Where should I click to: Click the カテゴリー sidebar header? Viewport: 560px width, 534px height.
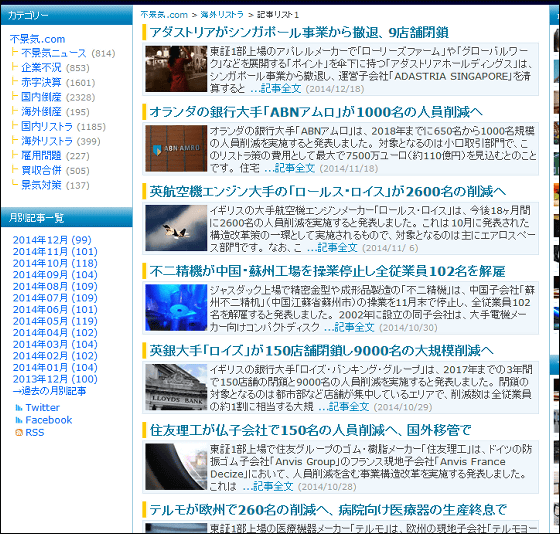tap(66, 15)
